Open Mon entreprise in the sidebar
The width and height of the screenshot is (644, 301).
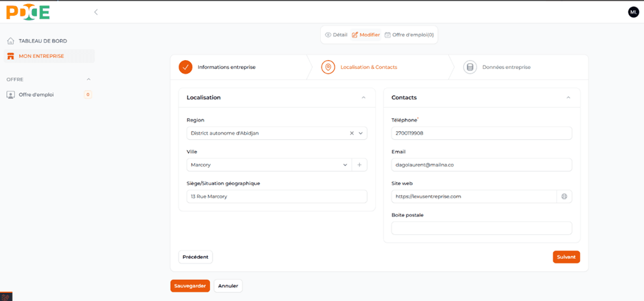(49, 56)
